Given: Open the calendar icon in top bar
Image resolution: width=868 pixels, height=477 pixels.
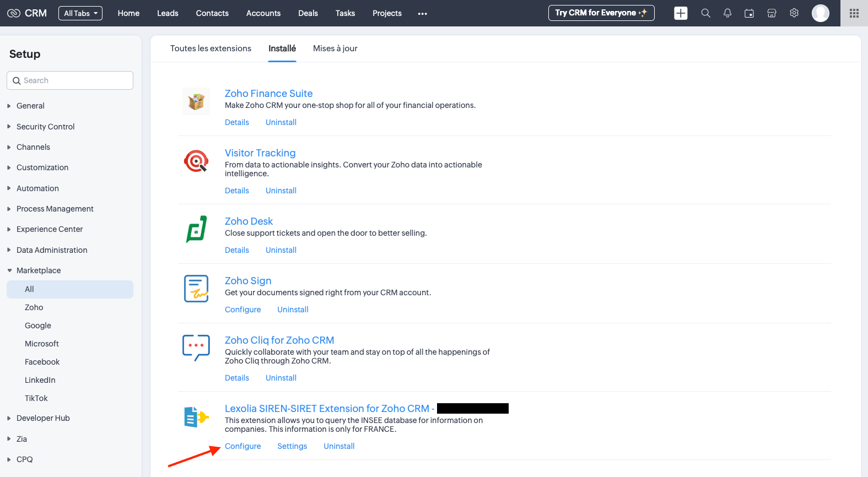Looking at the screenshot, I should 749,13.
